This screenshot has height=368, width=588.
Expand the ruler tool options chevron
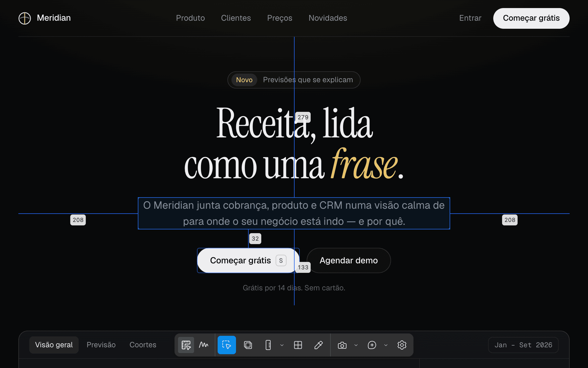[282, 345]
